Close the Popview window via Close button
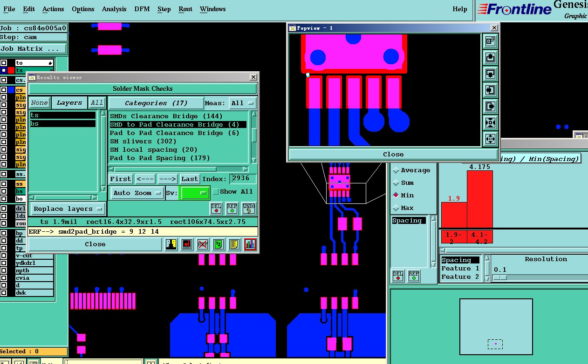This screenshot has width=588, height=364. pos(393,154)
